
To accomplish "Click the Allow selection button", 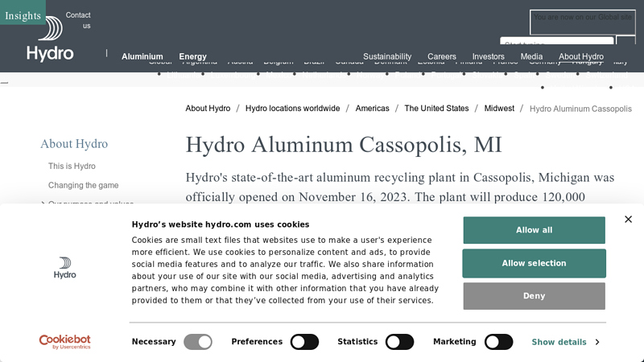I will pos(534,263).
